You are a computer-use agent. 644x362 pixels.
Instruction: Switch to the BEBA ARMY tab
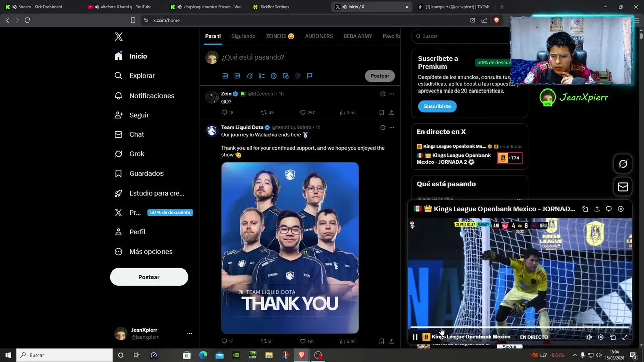tap(358, 36)
